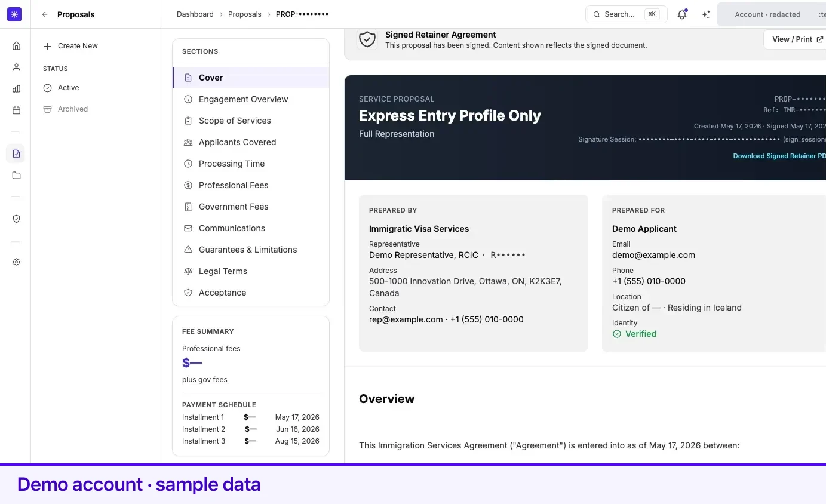The width and height of the screenshot is (826, 504).
Task: Click the Installment 2 Jun 16, 2026 row
Action: (251, 429)
